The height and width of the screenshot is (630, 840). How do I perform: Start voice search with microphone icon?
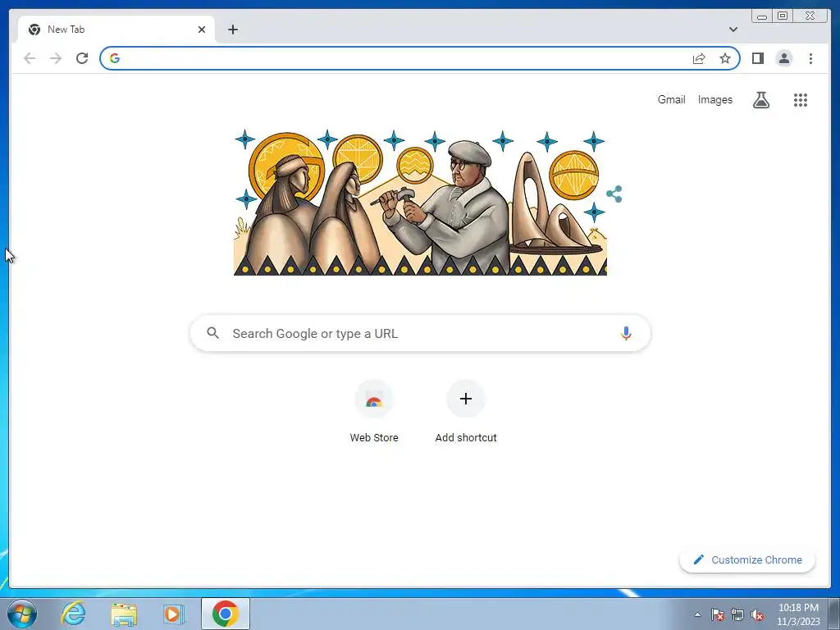click(626, 333)
